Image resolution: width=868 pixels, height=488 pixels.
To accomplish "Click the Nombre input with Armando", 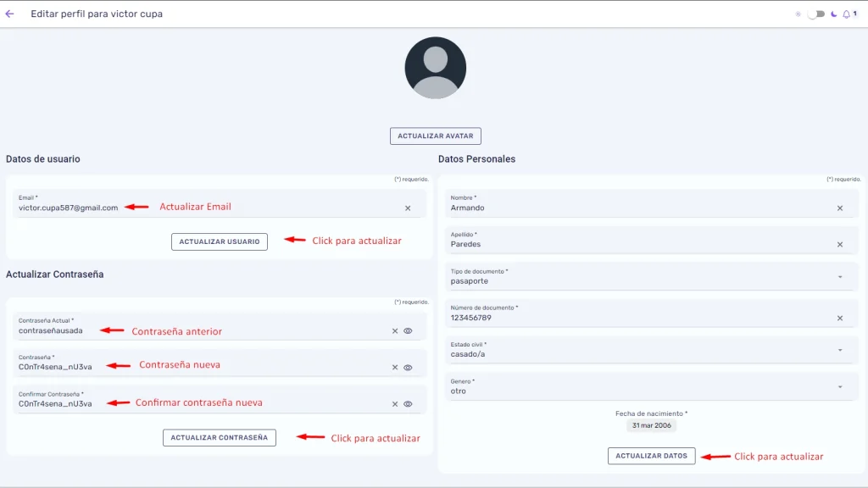I will point(652,203).
